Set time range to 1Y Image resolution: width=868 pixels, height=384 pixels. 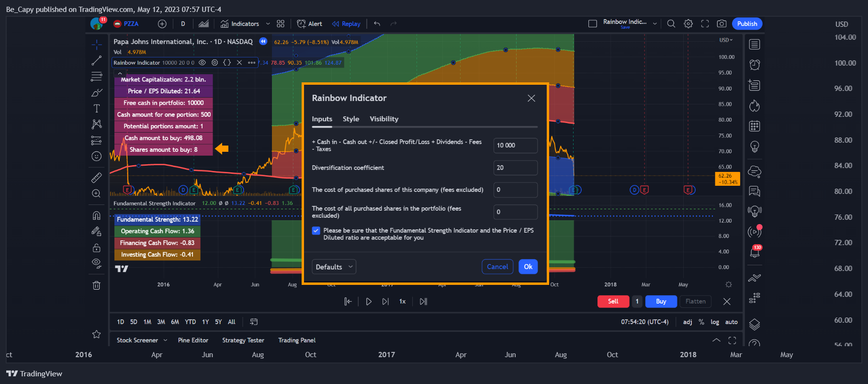pos(205,322)
